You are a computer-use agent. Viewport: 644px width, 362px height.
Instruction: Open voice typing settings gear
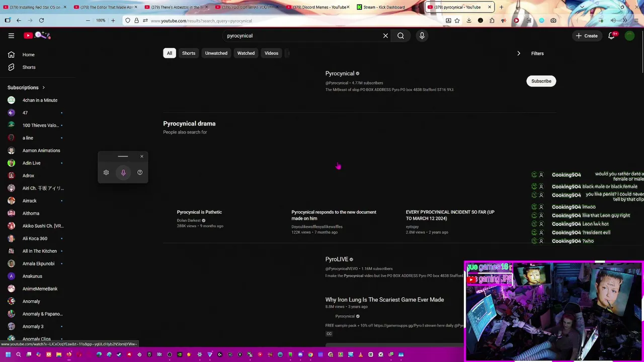click(x=106, y=172)
